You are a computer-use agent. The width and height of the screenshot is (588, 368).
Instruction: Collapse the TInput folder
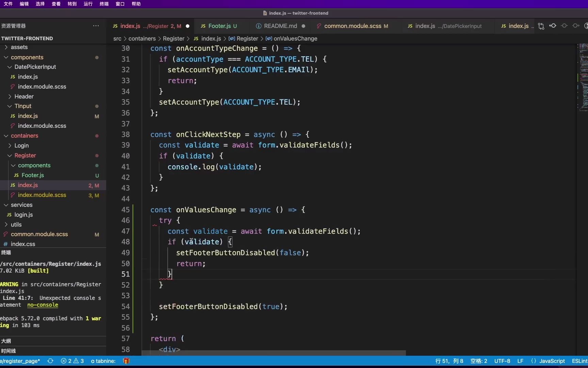click(x=53, y=106)
